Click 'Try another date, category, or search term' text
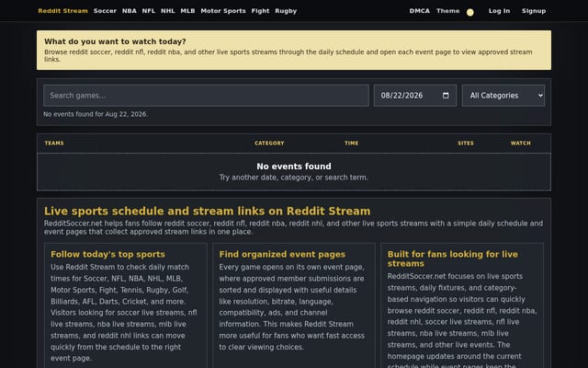Viewport: 588px width, 368px height. [294, 178]
